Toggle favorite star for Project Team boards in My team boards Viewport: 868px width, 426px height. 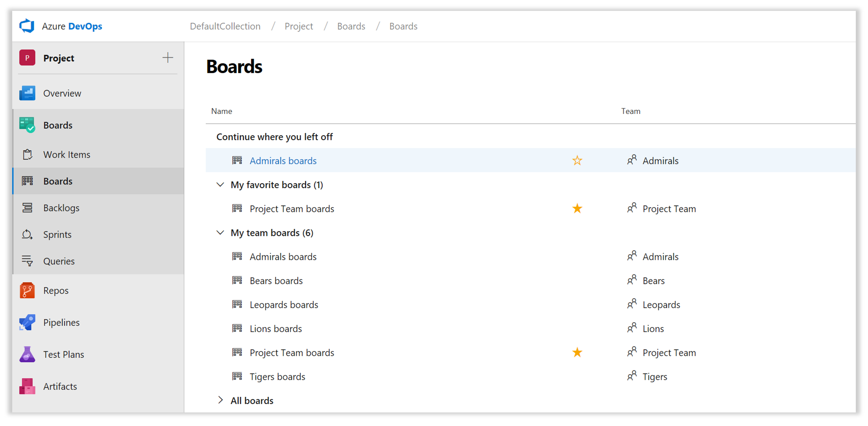(x=578, y=352)
